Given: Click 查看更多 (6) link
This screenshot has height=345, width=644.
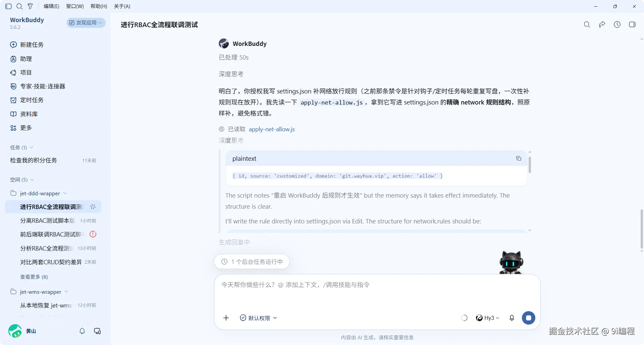Looking at the screenshot, I should (x=34, y=277).
